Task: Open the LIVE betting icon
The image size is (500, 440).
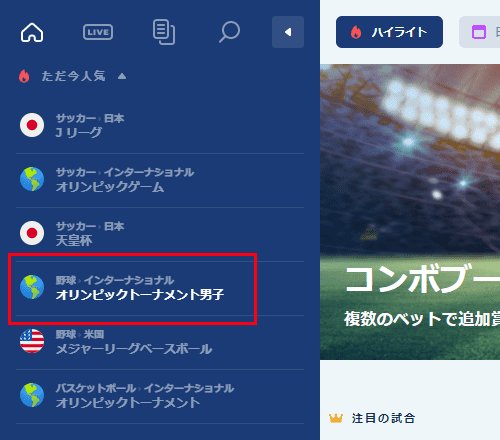Action: coord(98,32)
